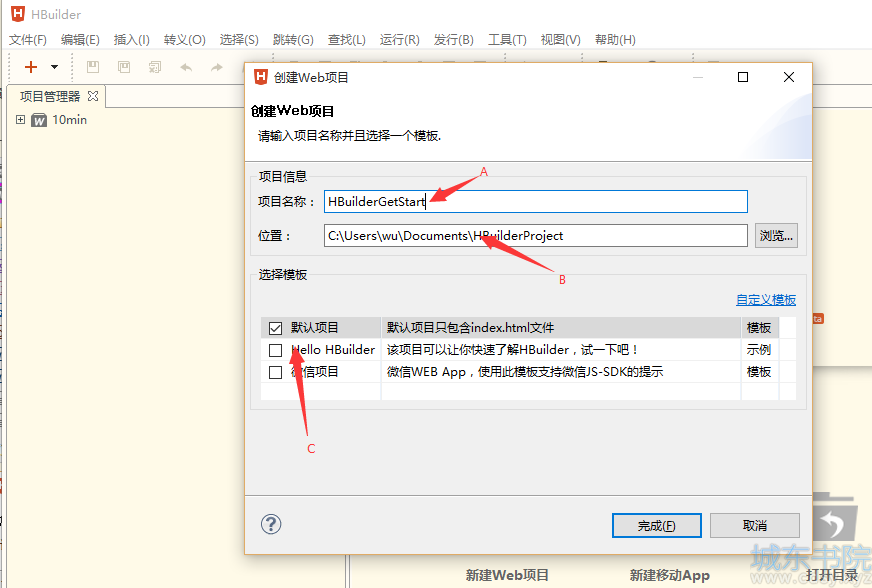Click the 示例 type cell

point(759,350)
